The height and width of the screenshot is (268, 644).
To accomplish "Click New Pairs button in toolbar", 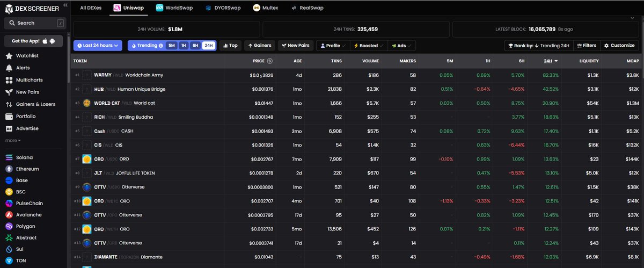I will coord(296,46).
